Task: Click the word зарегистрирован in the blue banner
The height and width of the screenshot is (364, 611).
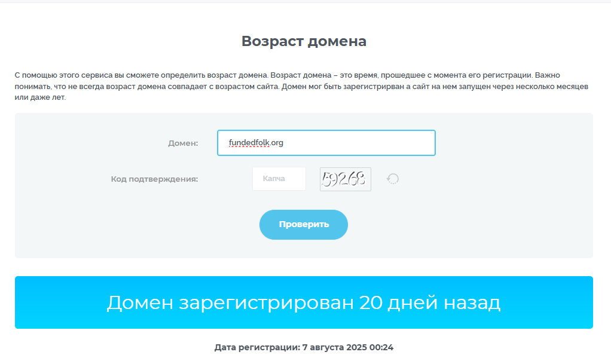Action: click(266, 304)
